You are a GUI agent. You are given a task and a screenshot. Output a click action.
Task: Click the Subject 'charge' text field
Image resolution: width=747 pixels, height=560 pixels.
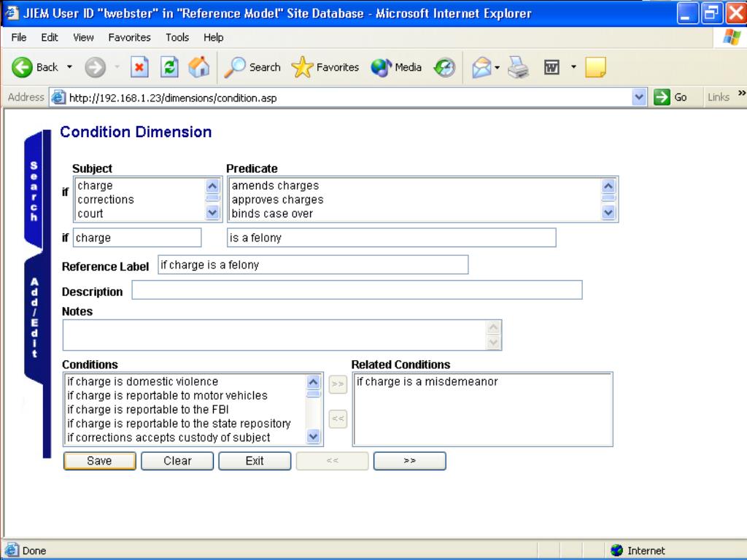pos(137,238)
